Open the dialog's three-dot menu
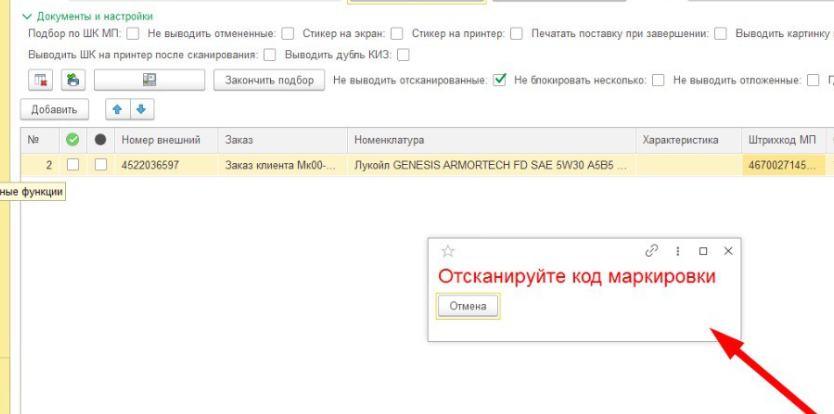The width and height of the screenshot is (834, 414). coord(678,251)
